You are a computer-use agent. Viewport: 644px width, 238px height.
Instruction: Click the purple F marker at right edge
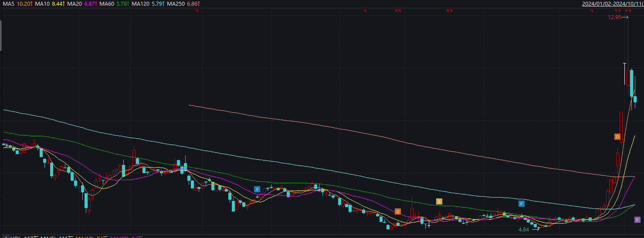tap(637, 220)
